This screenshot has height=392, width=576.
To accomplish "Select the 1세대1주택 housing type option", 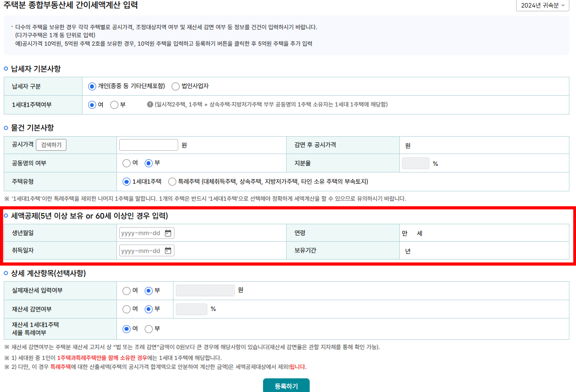I will point(126,181).
